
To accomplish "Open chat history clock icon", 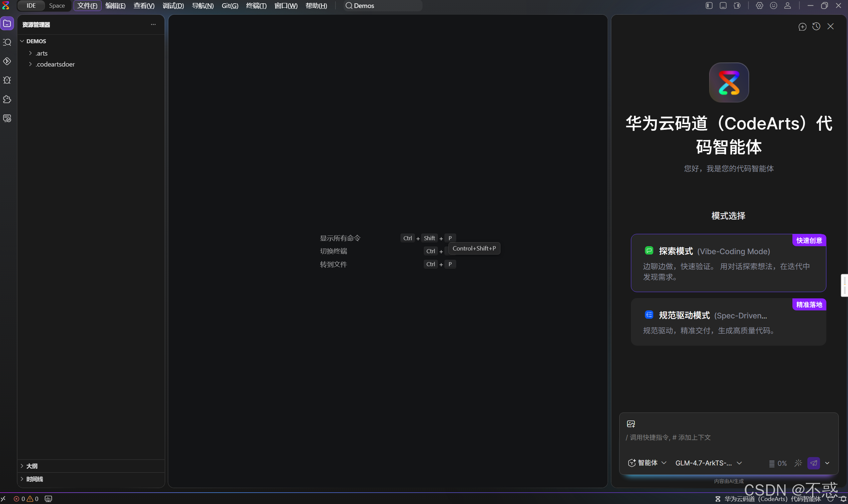I will pyautogui.click(x=816, y=27).
